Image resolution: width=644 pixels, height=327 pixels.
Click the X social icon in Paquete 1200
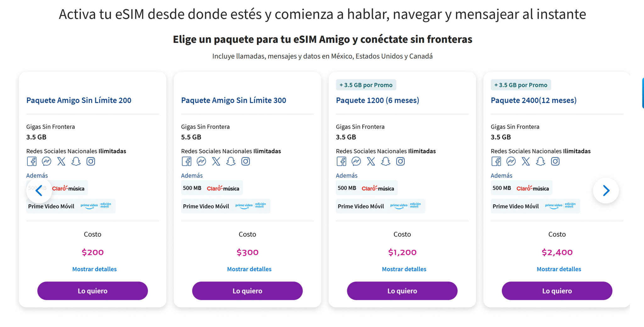371,161
